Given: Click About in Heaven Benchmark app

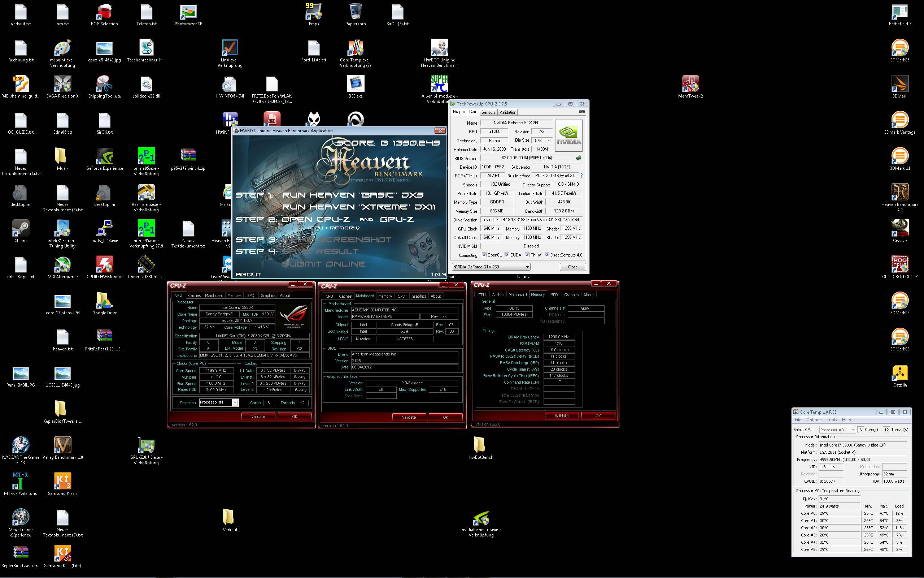Looking at the screenshot, I should [x=248, y=275].
